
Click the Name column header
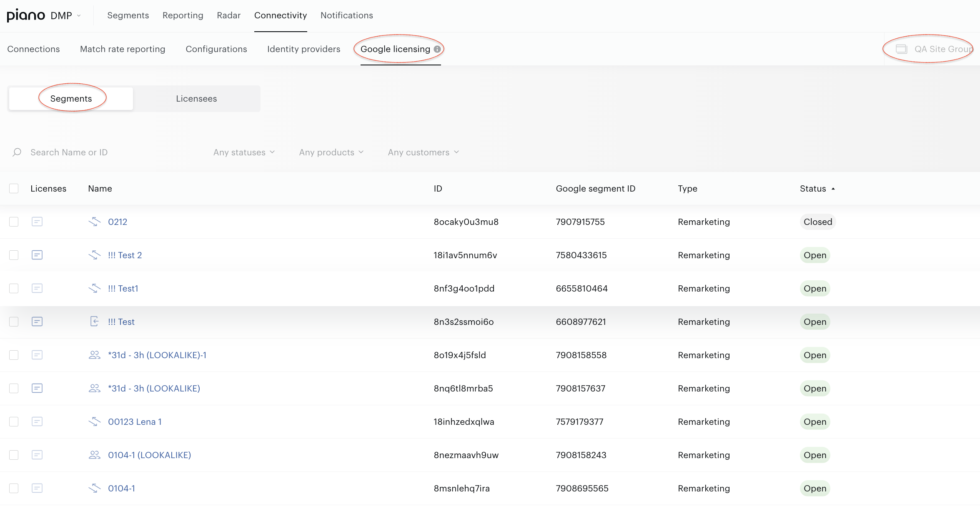(100, 189)
